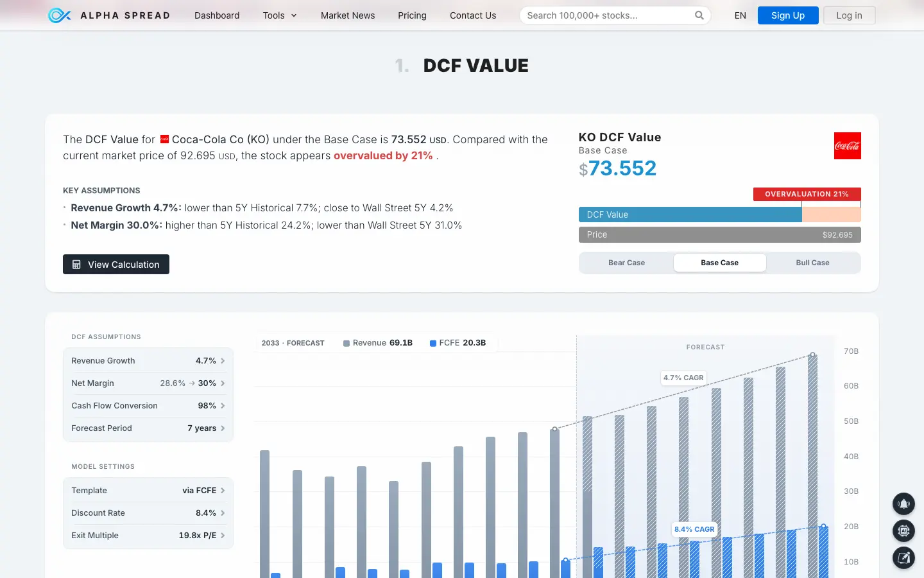Open the AI chip assistant button
Screen dimensions: 924x578
903,531
